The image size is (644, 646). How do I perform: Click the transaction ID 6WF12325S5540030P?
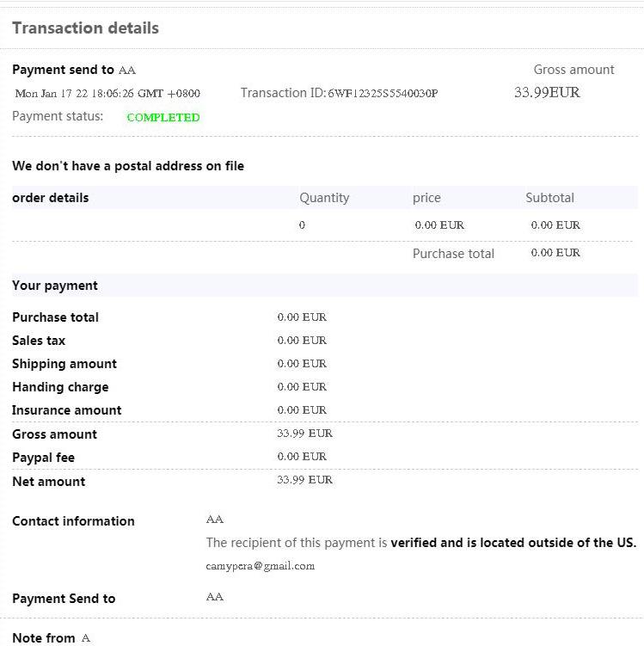(382, 93)
